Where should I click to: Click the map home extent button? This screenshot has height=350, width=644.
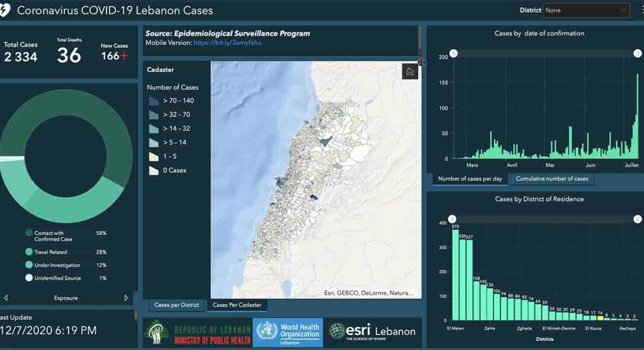coord(409,72)
